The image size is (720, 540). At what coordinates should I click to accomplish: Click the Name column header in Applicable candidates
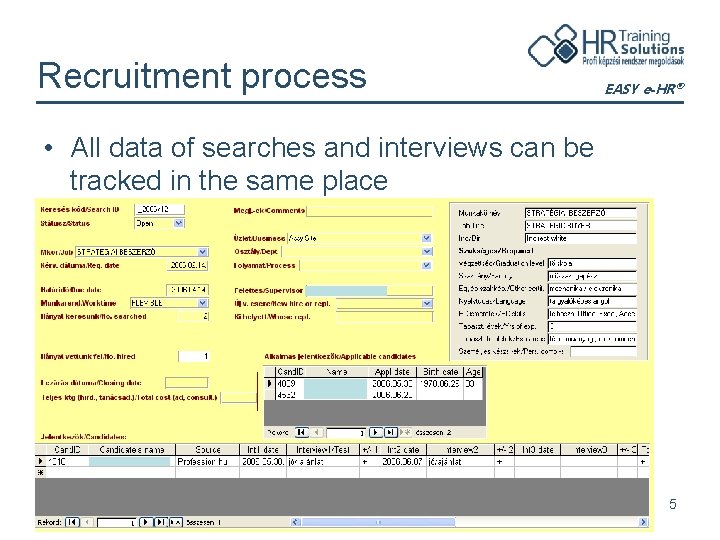336,372
